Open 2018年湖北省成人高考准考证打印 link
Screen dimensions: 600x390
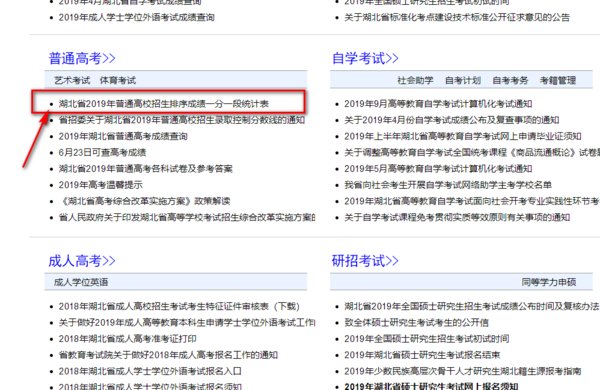(127, 339)
